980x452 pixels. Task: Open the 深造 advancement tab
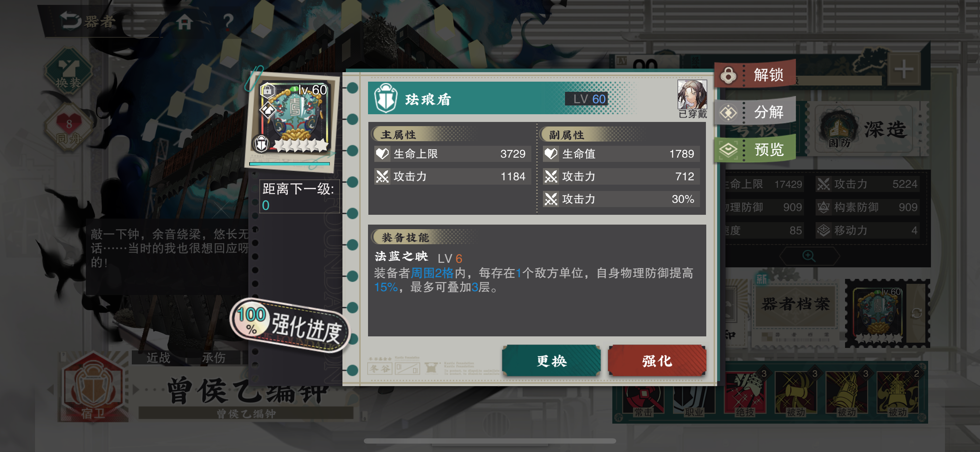(x=865, y=130)
